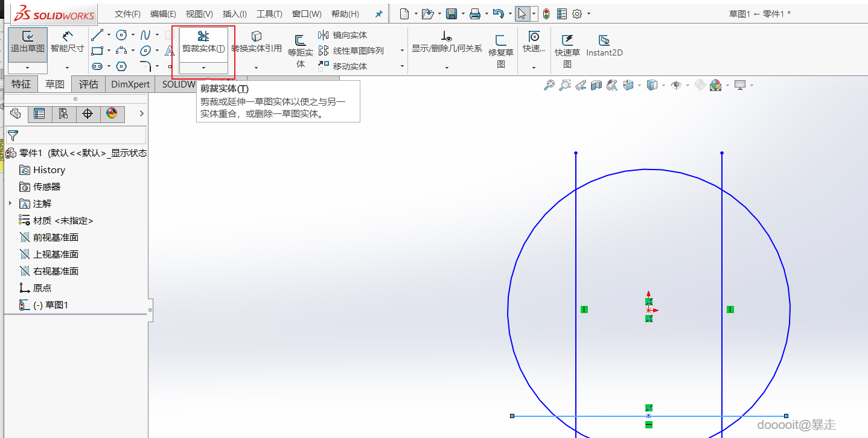Switch to the 特征 (Features) tab
The width and height of the screenshot is (868, 438).
(21, 84)
